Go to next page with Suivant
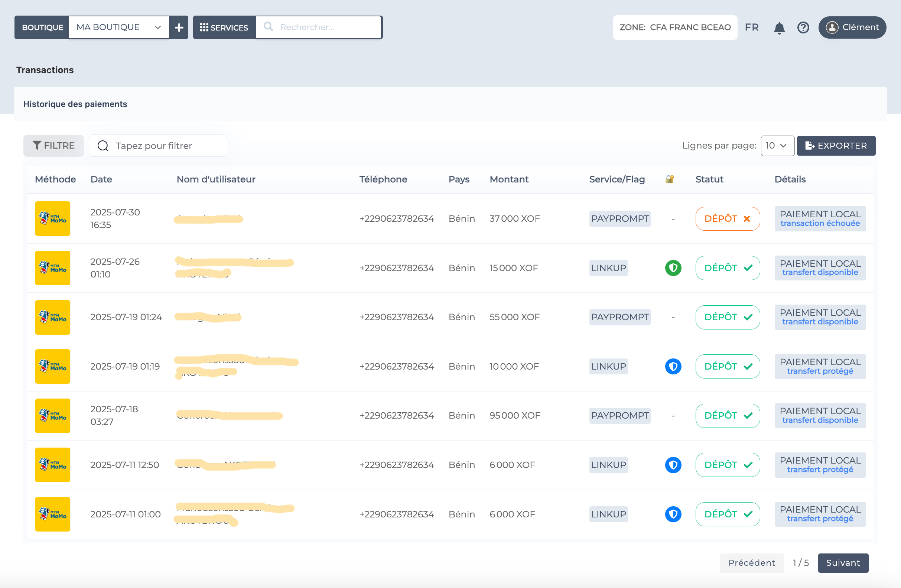Image resolution: width=901 pixels, height=588 pixels. (843, 563)
